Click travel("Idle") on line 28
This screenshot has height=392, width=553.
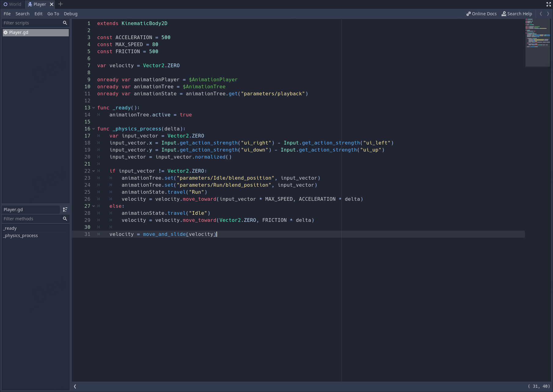click(189, 213)
